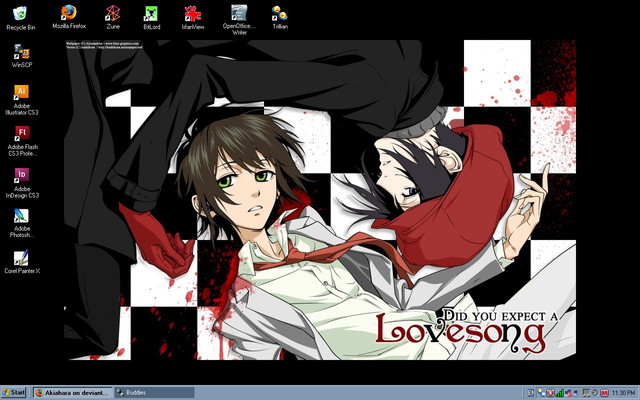Screen dimensions: 640x400
Task: Select the Adobe InDesign CS3 icon
Action: pyautogui.click(x=22, y=183)
